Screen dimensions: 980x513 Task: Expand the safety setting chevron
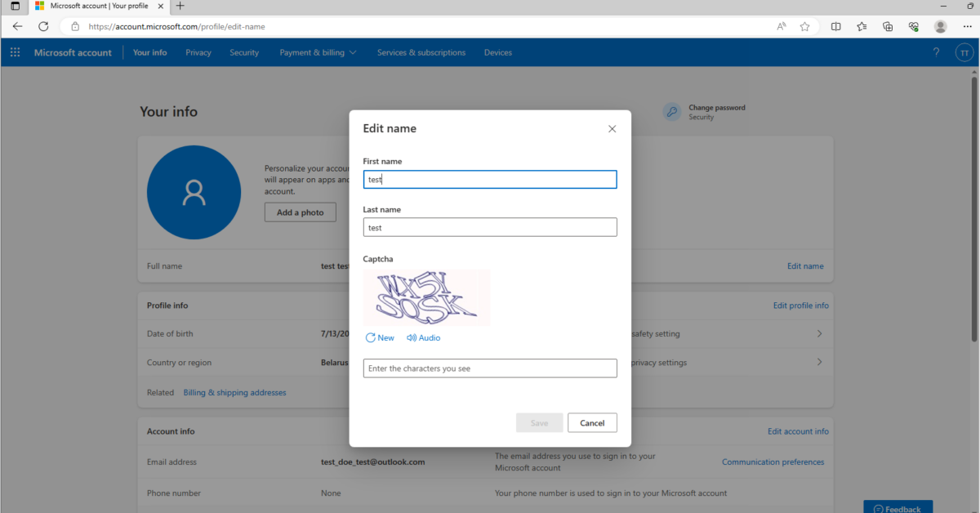coord(819,333)
